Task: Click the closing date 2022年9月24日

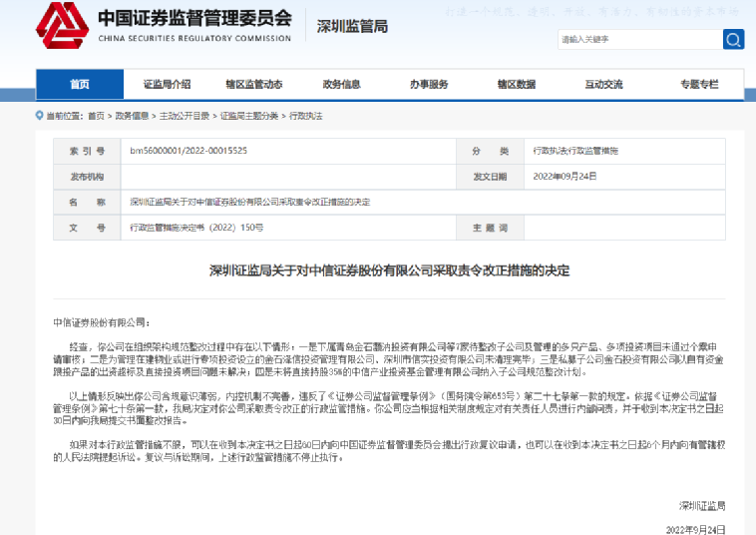Action: [x=696, y=530]
